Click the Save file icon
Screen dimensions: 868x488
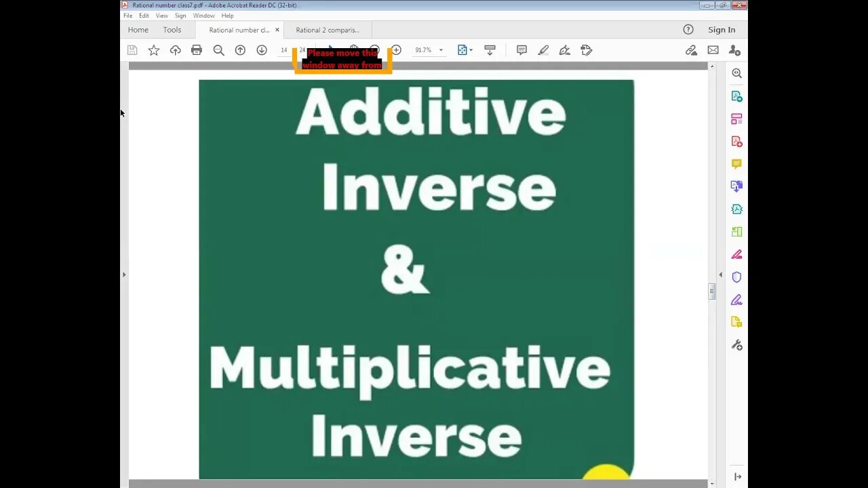(132, 50)
